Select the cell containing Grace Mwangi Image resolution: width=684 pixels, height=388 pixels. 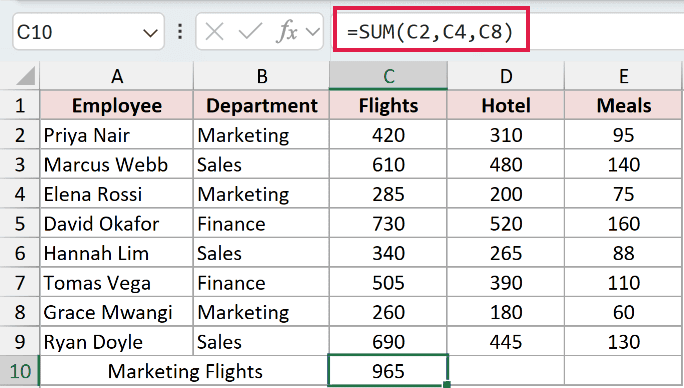tap(116, 312)
